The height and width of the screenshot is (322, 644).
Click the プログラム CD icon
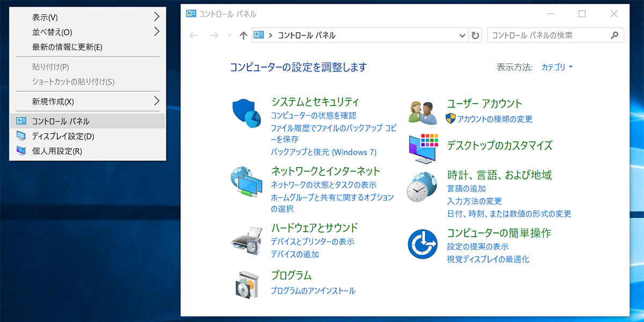click(246, 284)
